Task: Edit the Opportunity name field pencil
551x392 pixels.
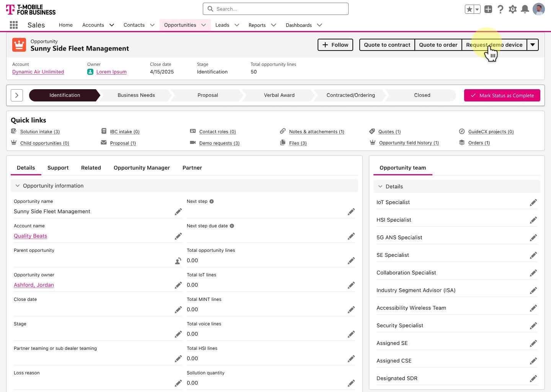Action: [178, 212]
